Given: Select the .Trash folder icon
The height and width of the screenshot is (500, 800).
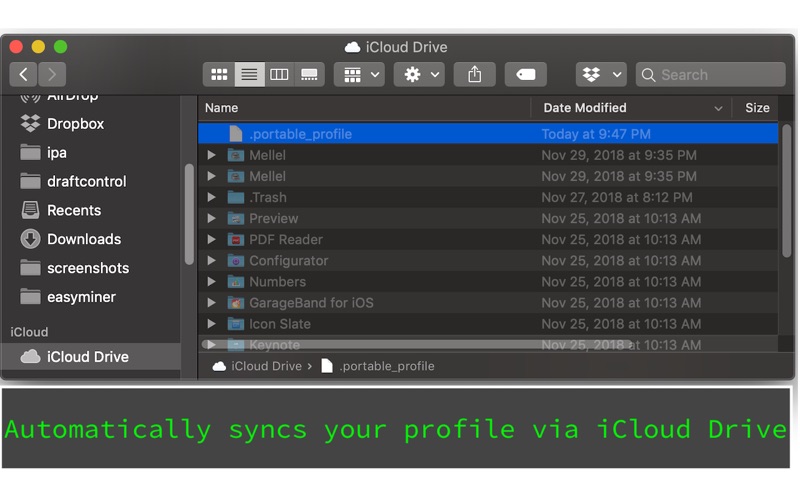Looking at the screenshot, I should (236, 197).
